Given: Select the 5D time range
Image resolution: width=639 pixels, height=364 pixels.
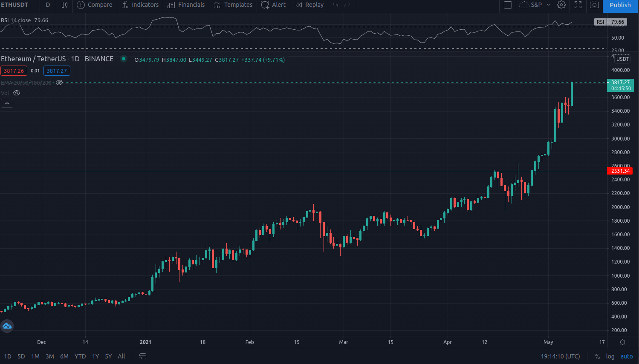Looking at the screenshot, I should 21,356.
